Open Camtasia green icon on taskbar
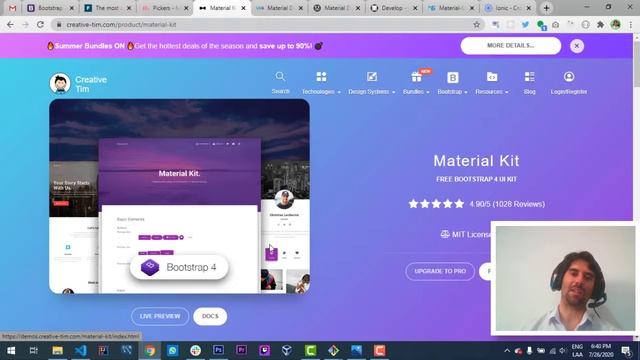The width and height of the screenshot is (640, 360). point(311,351)
